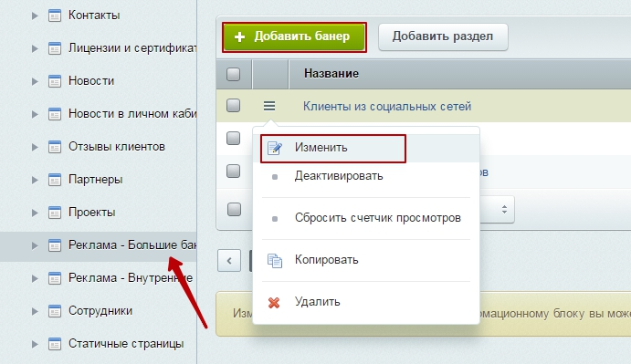Click the Сотрудники infoblock icon
This screenshot has width=631, height=364.
[x=54, y=311]
